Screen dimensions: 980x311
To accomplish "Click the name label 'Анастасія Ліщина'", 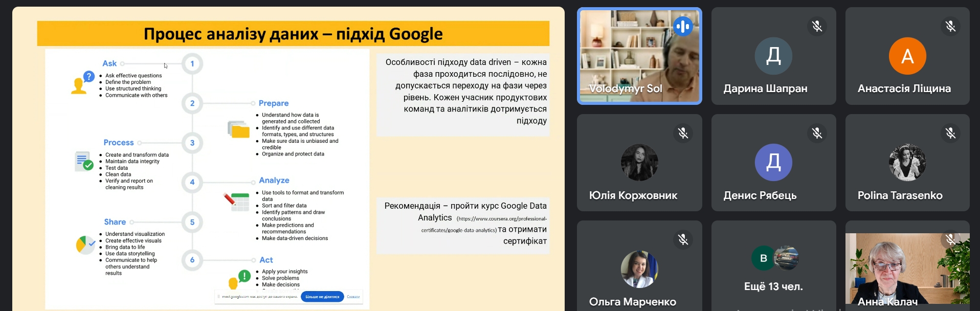I will 904,88.
